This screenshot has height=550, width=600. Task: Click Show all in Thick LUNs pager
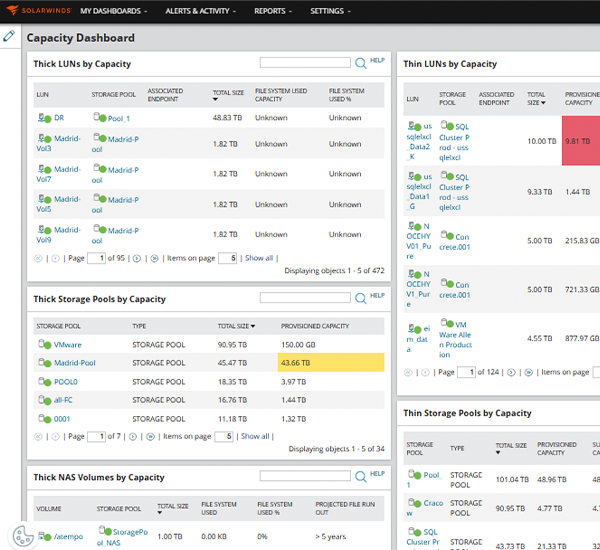(x=259, y=258)
